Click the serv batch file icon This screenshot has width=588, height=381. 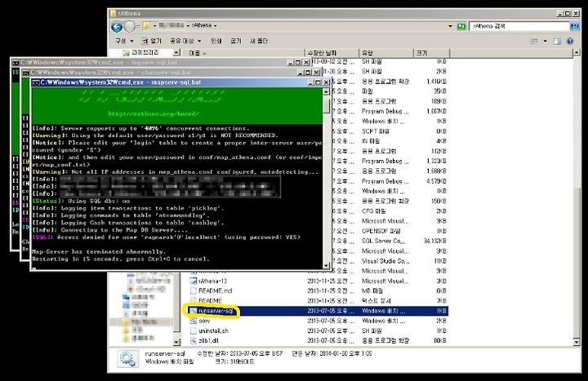(x=193, y=321)
